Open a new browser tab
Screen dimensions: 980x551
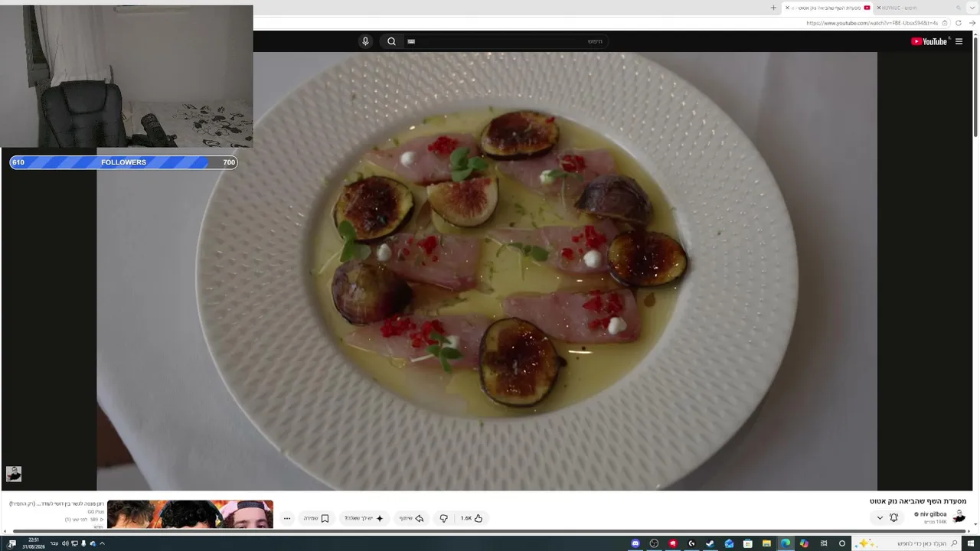[773, 8]
